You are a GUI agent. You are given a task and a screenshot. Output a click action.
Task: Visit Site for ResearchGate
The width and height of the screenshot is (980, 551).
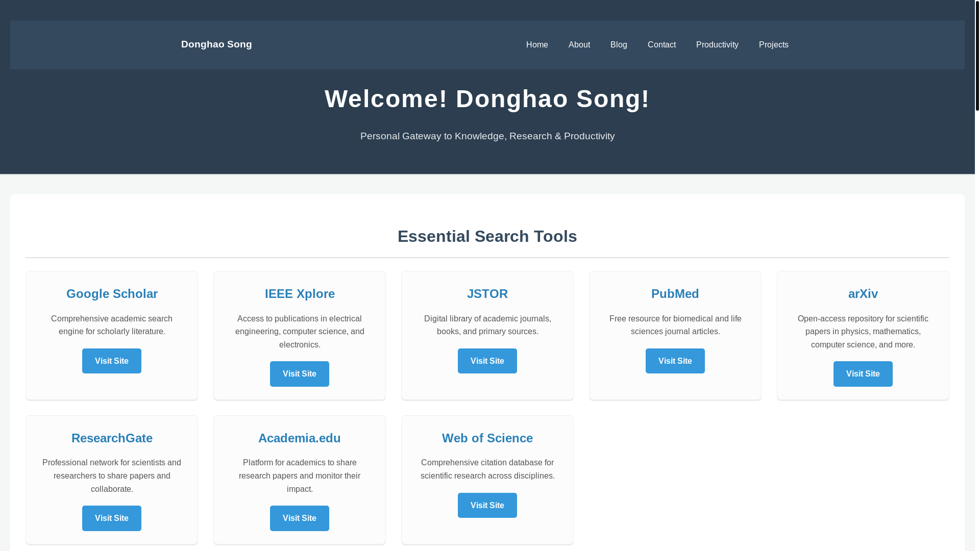click(x=112, y=518)
